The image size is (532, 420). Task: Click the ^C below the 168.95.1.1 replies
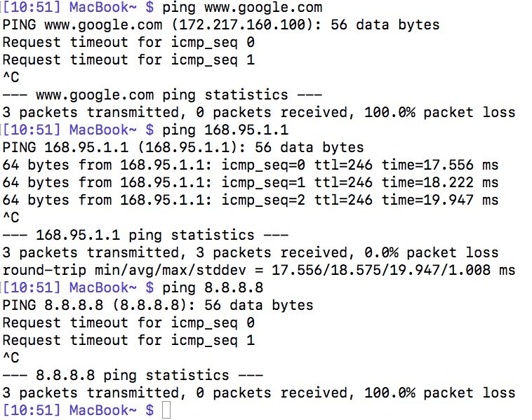[11, 217]
